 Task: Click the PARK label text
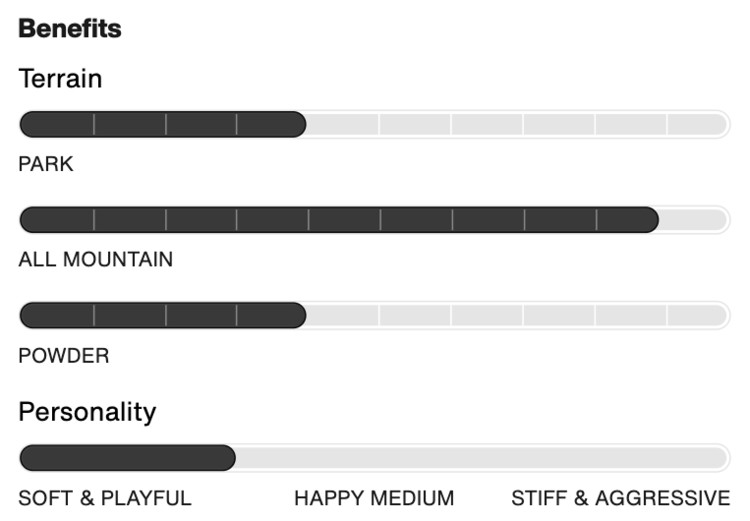(x=46, y=164)
